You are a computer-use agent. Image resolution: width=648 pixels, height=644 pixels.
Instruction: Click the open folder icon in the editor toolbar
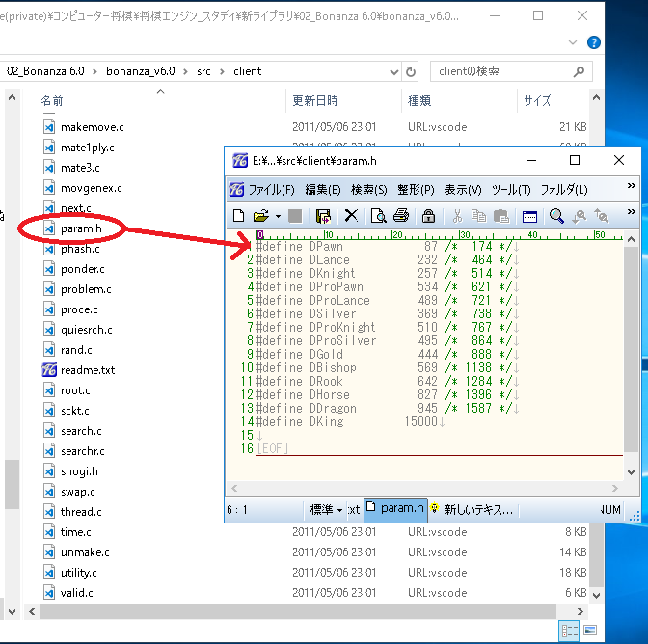[x=261, y=216]
